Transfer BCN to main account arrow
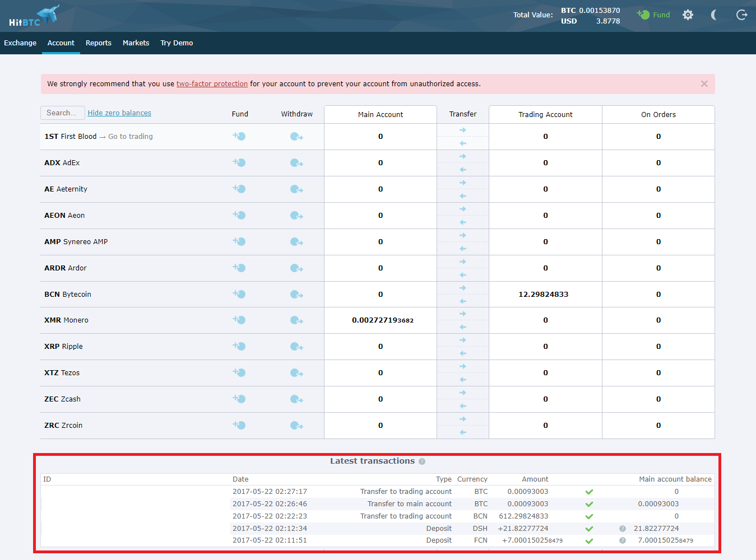 [x=463, y=301]
